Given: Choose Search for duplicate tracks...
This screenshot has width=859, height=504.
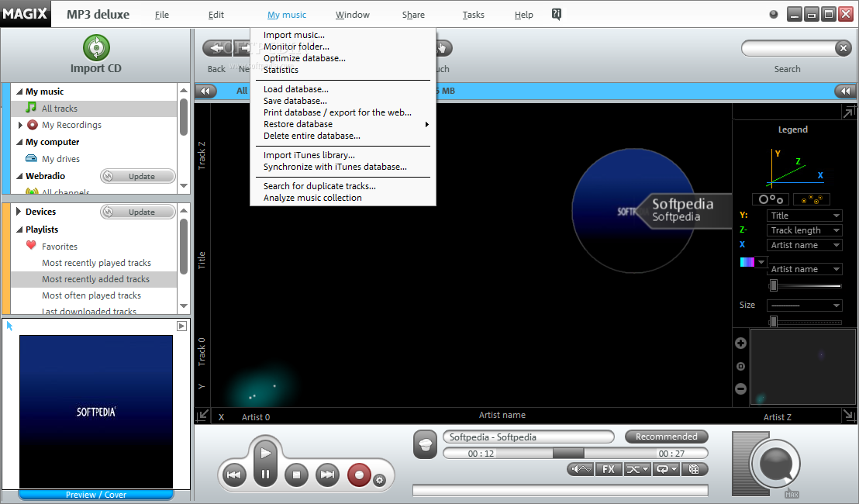Looking at the screenshot, I should click(x=319, y=186).
